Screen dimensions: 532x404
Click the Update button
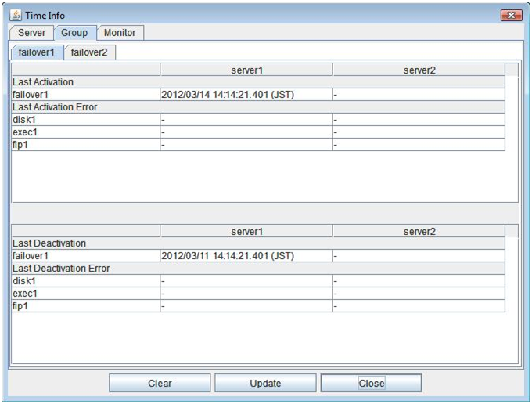(265, 383)
